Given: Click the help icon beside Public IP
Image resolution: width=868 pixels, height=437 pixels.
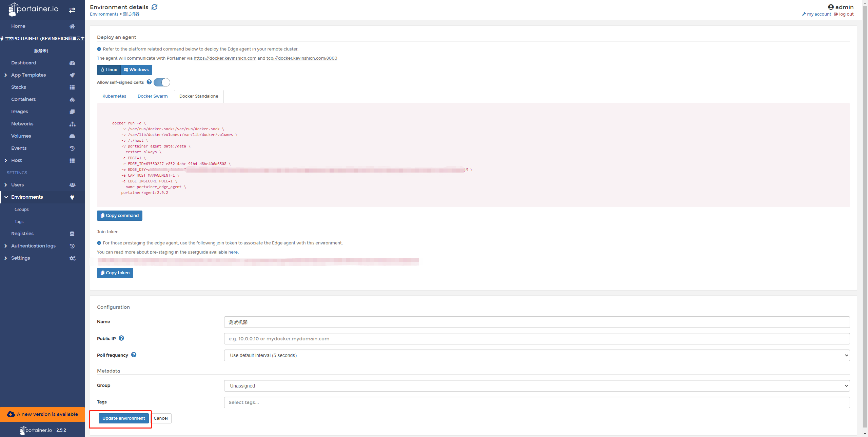Looking at the screenshot, I should click(121, 338).
